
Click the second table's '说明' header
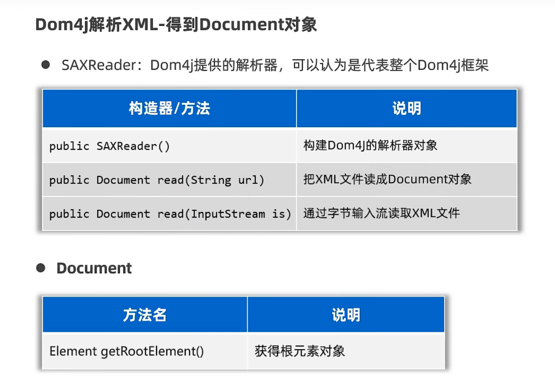click(346, 315)
